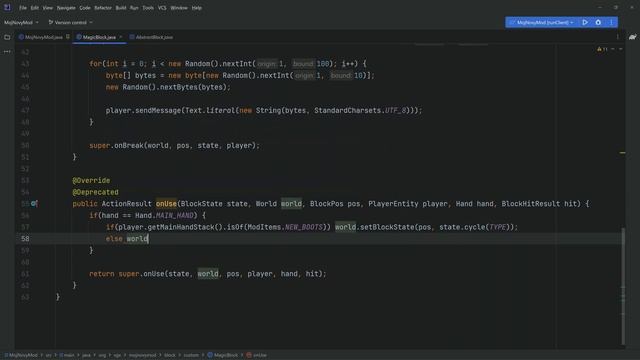This screenshot has height=360, width=640.
Task: Close the MagicBlock.java tab
Action: pos(120,37)
